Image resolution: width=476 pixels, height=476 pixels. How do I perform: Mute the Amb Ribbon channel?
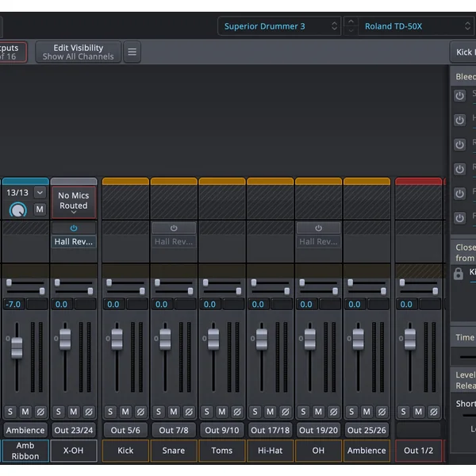pyautogui.click(x=25, y=412)
